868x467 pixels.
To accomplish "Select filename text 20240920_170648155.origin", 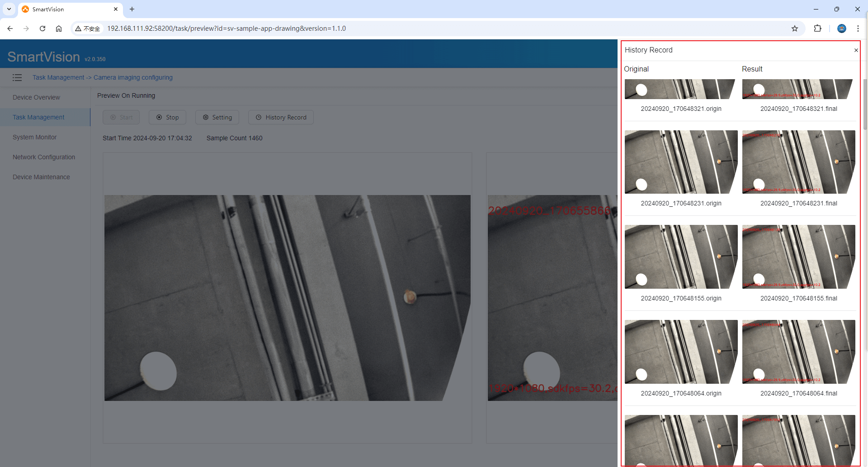I will tap(681, 298).
